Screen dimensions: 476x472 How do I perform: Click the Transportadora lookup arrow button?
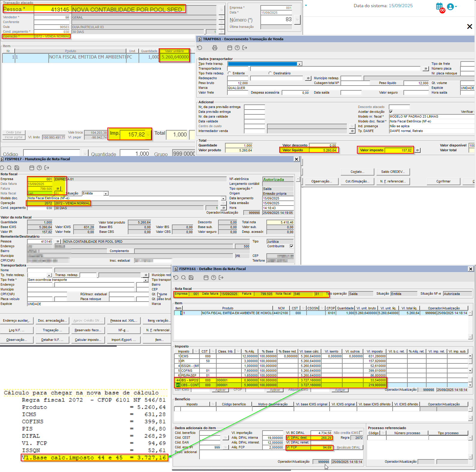(426, 68)
